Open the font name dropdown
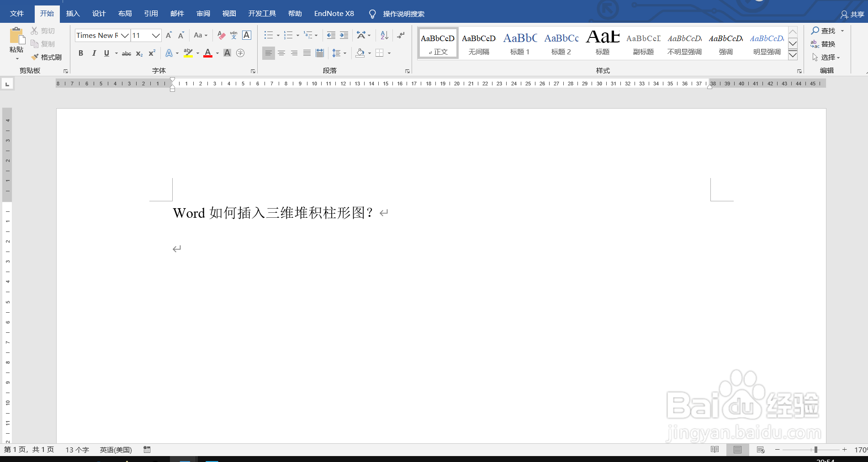 [125, 35]
